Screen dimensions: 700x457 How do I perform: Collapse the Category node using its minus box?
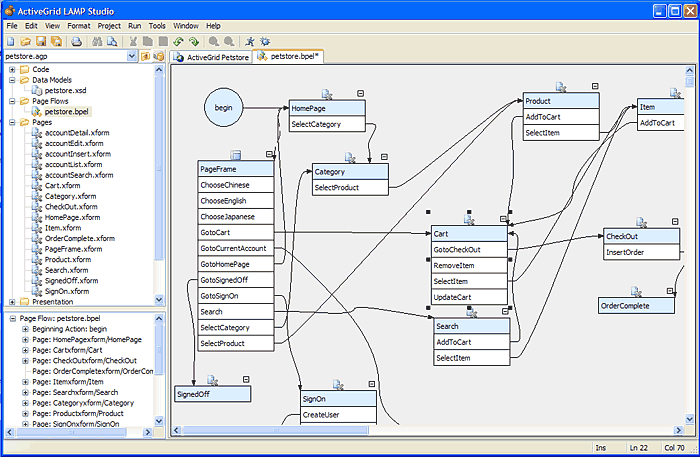pos(382,158)
